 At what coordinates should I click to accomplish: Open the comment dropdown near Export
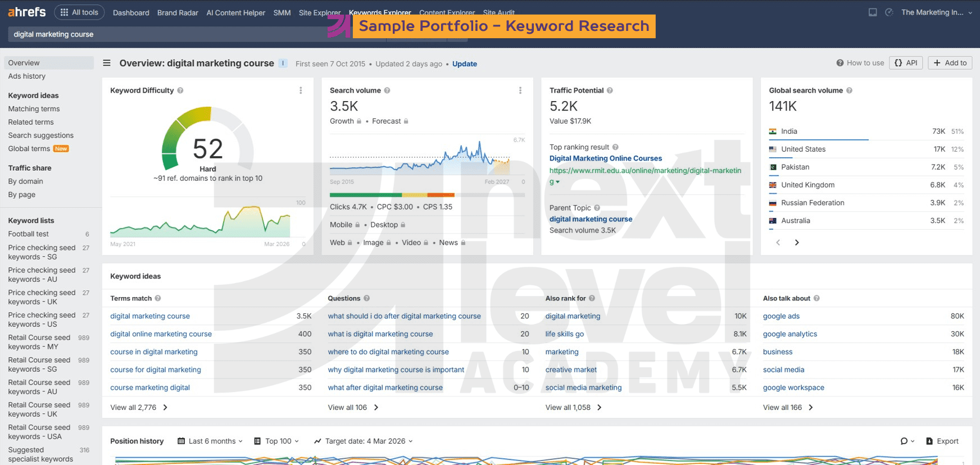(907, 441)
